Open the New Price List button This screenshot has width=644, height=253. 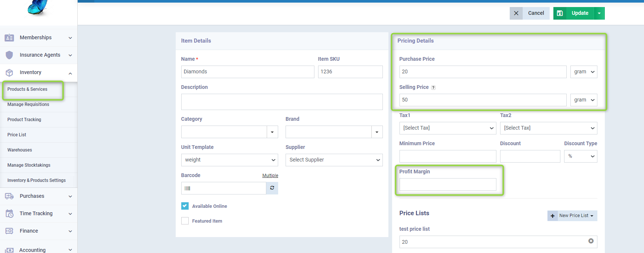click(x=572, y=216)
